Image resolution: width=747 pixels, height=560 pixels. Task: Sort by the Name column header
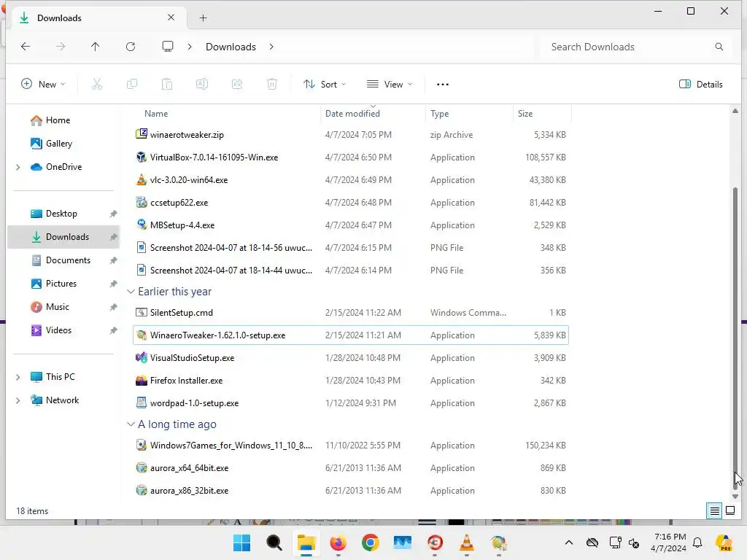point(156,114)
